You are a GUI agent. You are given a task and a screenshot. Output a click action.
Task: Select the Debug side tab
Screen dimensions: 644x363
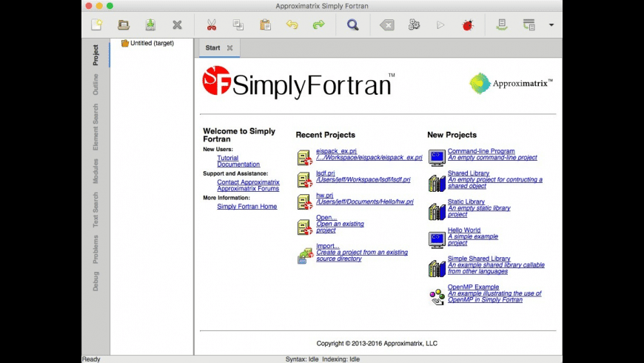(x=95, y=281)
